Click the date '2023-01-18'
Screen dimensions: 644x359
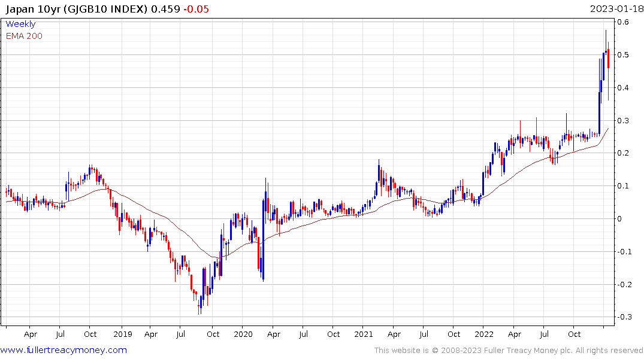[x=616, y=9]
